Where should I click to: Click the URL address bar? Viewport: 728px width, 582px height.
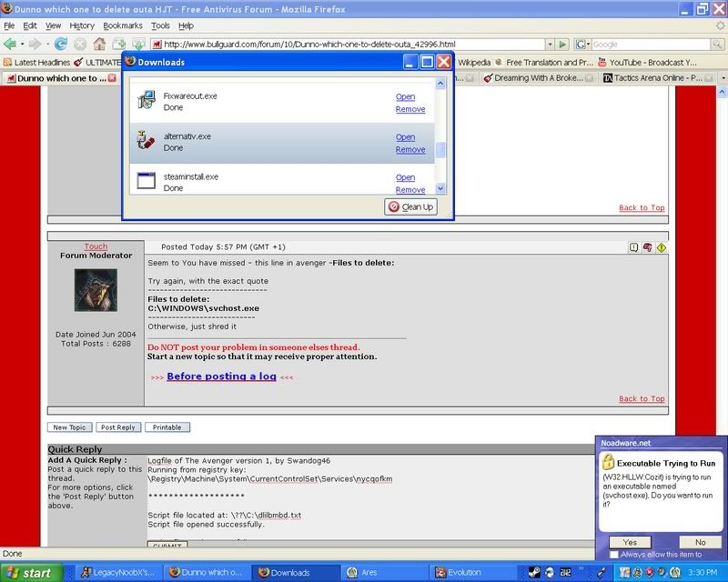click(x=348, y=45)
